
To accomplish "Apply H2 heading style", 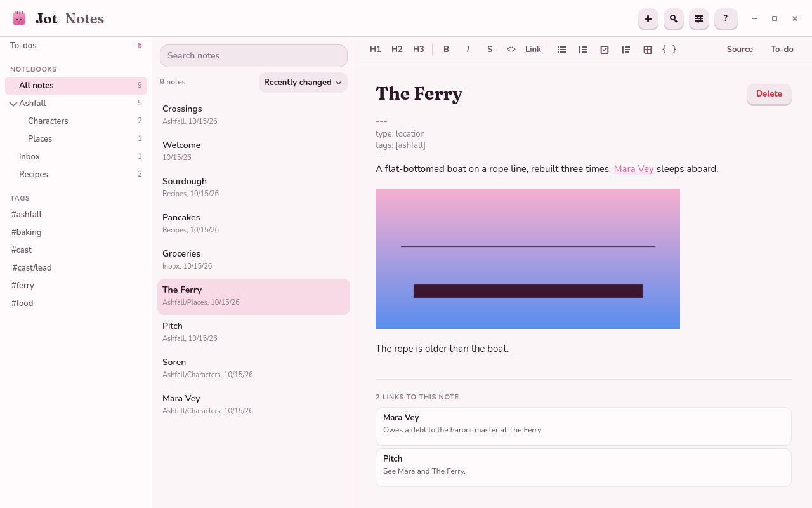I will [397, 50].
